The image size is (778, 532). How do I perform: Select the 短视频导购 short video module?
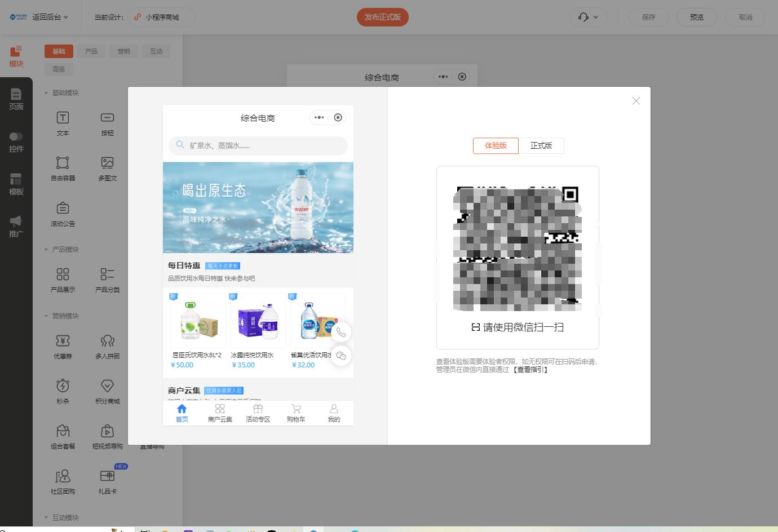(x=107, y=437)
